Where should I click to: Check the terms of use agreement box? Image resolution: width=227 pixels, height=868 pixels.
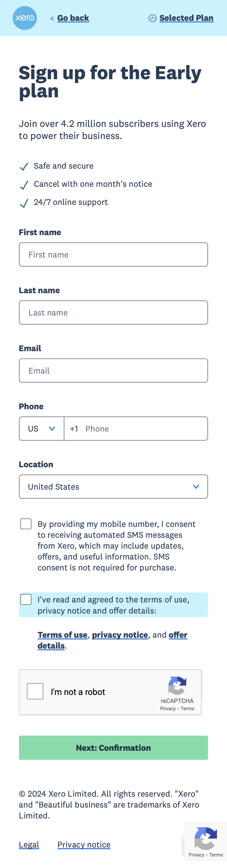(26, 599)
